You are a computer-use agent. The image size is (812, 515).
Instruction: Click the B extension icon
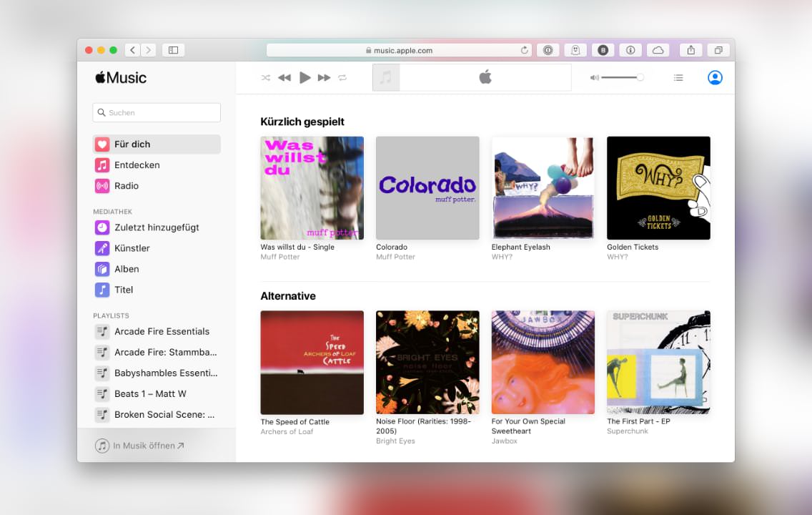pos(603,50)
